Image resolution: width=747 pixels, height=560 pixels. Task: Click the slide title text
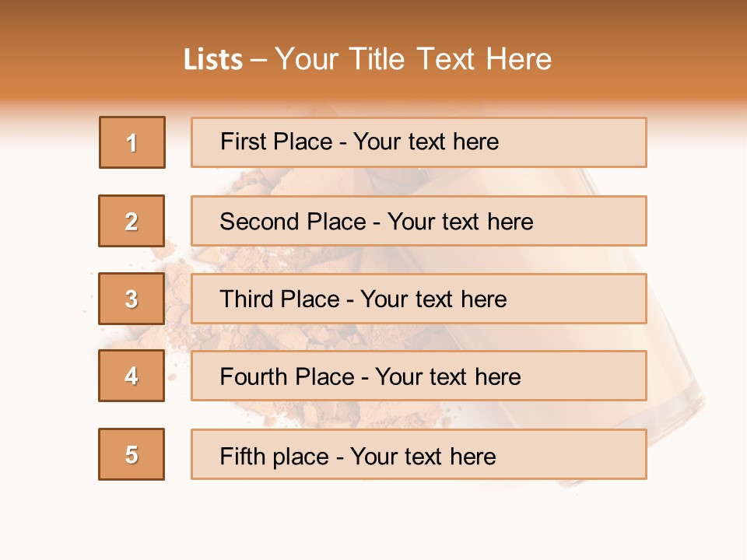coord(367,59)
